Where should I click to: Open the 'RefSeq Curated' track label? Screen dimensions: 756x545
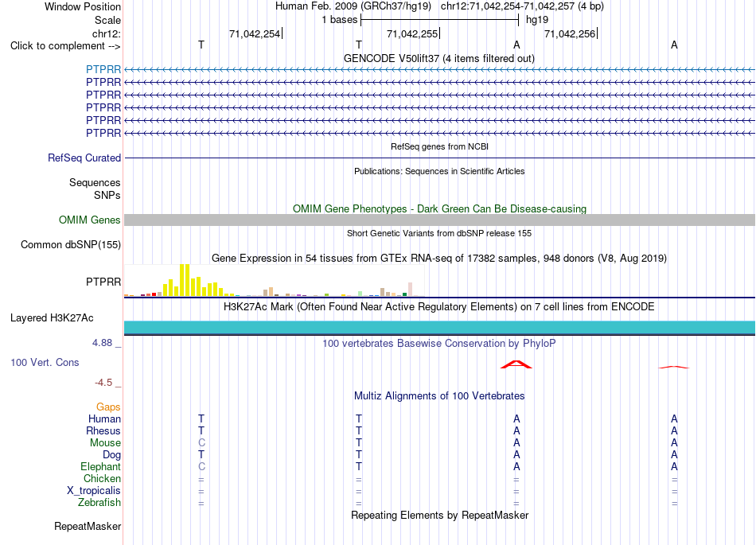click(84, 158)
